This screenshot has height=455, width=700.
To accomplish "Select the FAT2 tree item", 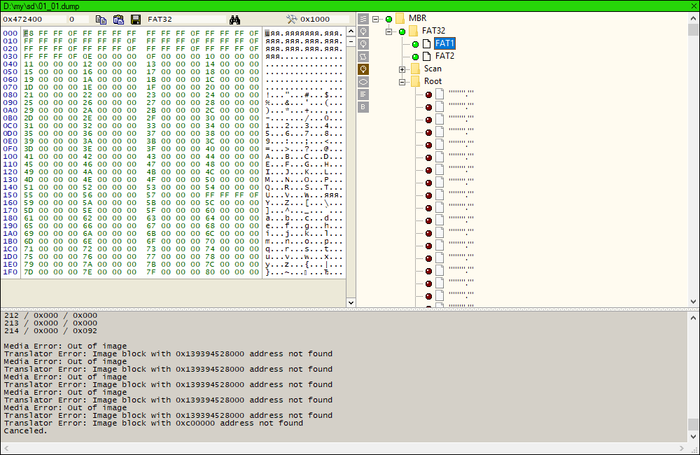I will coord(444,56).
